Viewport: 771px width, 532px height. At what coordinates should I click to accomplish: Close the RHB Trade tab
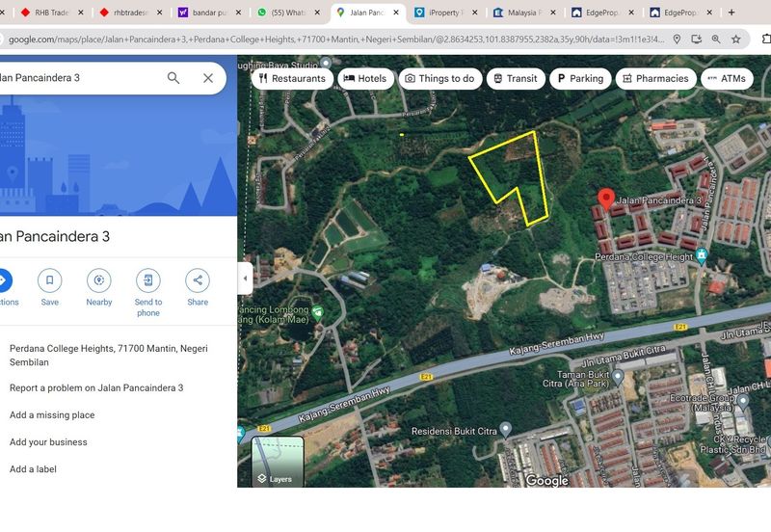(81, 13)
